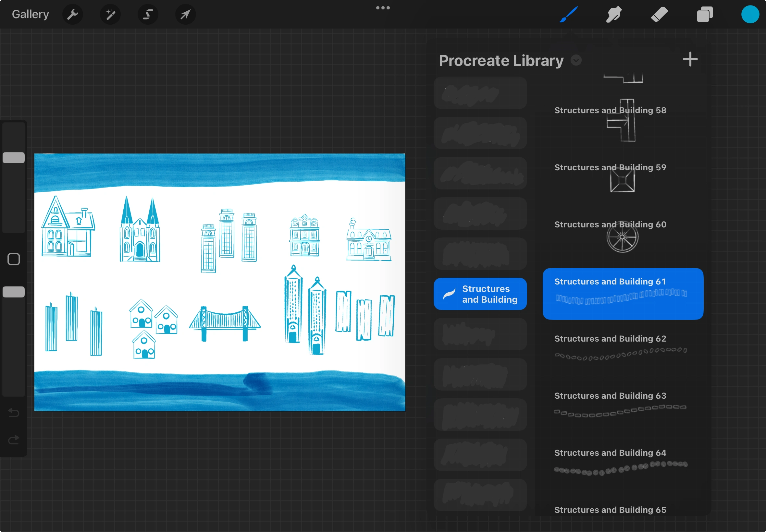Select Structures and Building brush set
The image size is (766, 532).
point(480,294)
